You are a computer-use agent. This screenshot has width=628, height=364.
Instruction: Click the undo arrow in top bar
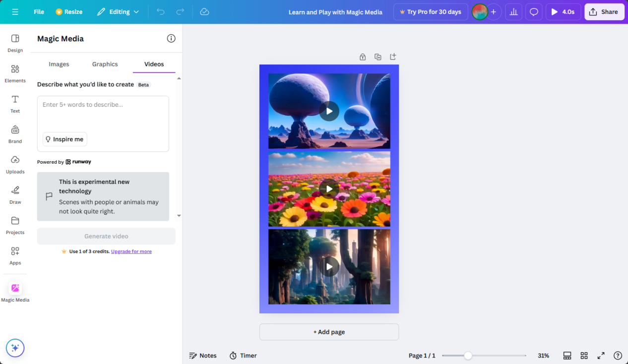tap(161, 12)
